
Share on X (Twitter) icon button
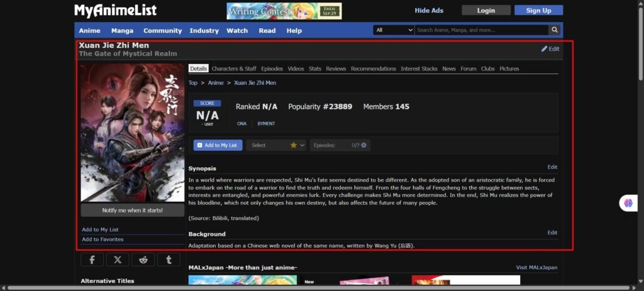[118, 260]
